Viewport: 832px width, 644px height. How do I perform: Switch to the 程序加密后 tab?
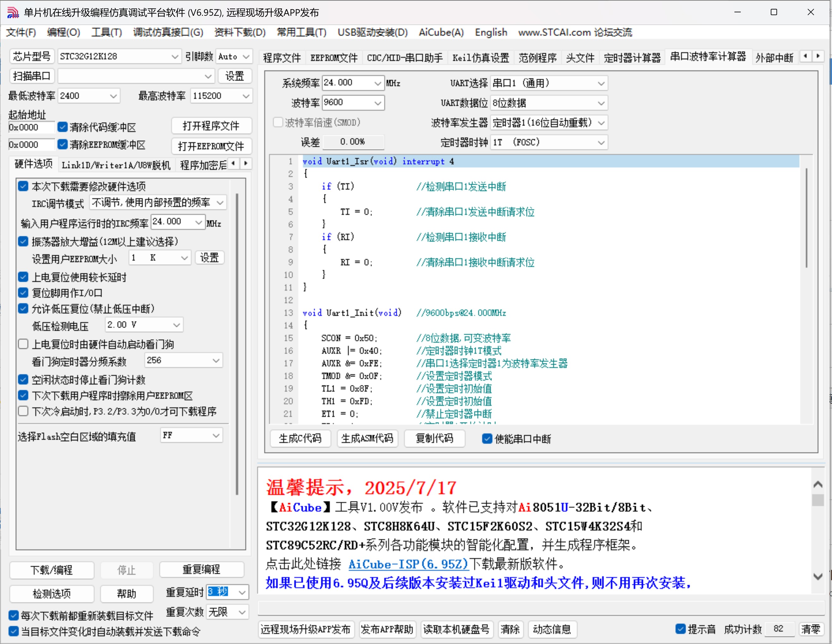[x=203, y=165]
